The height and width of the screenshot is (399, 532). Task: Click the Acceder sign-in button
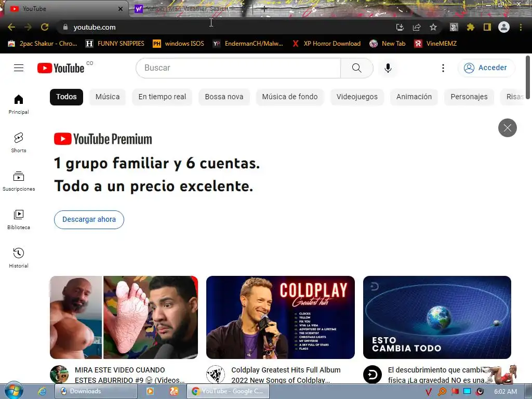pyautogui.click(x=486, y=68)
